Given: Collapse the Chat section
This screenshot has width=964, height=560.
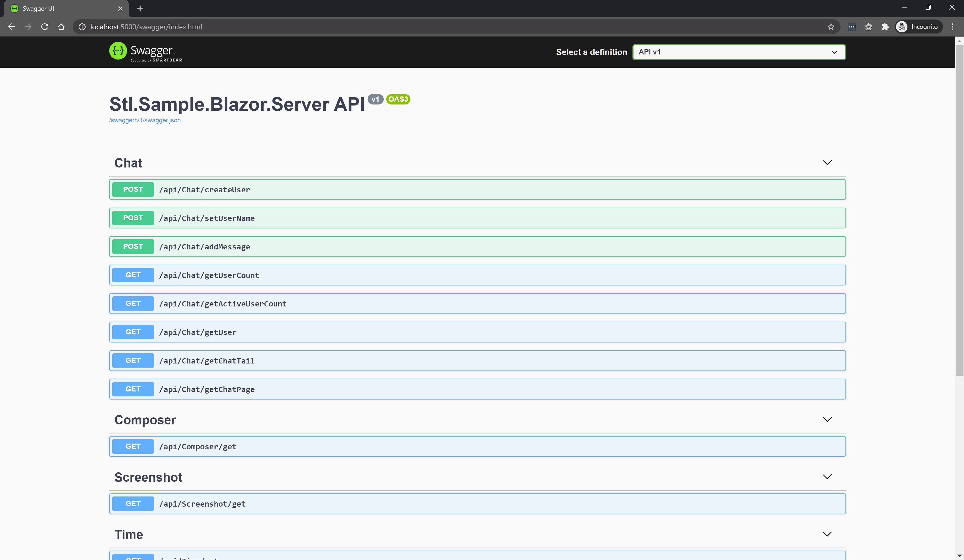Looking at the screenshot, I should tap(827, 163).
